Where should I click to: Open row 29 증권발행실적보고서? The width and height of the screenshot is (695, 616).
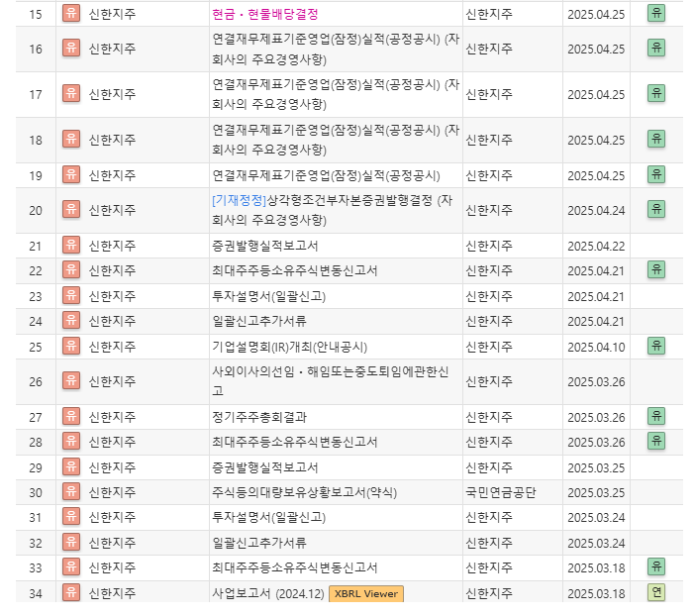[265, 467]
